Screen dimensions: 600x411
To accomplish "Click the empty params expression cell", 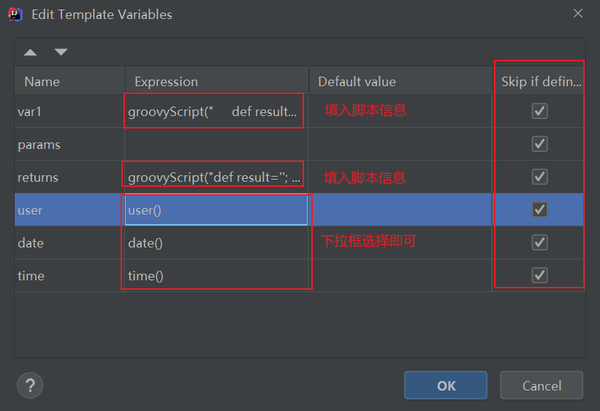I will (x=216, y=144).
